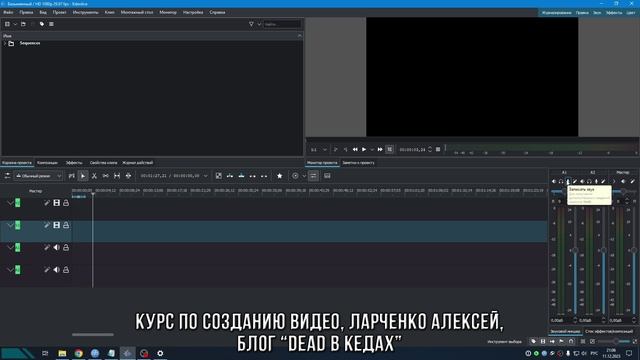Click the set zone in icon in monitor
Image resolution: width=640 pixels, height=360 pixels.
point(336,149)
